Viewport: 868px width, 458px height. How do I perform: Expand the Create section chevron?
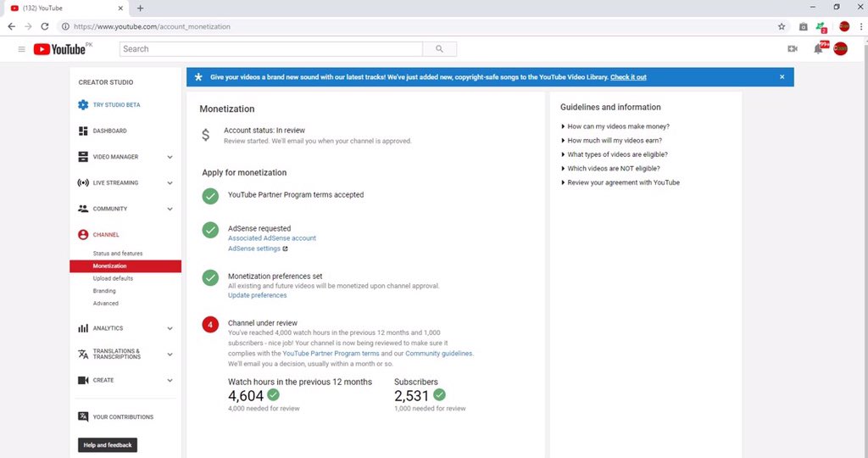pos(170,381)
